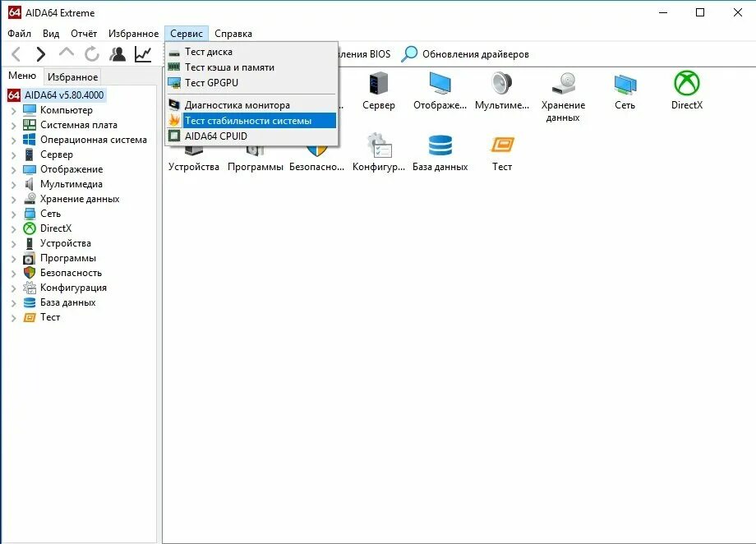Open the Мультимедиа speaker icon in main pane
The height and width of the screenshot is (544, 756).
(x=501, y=84)
